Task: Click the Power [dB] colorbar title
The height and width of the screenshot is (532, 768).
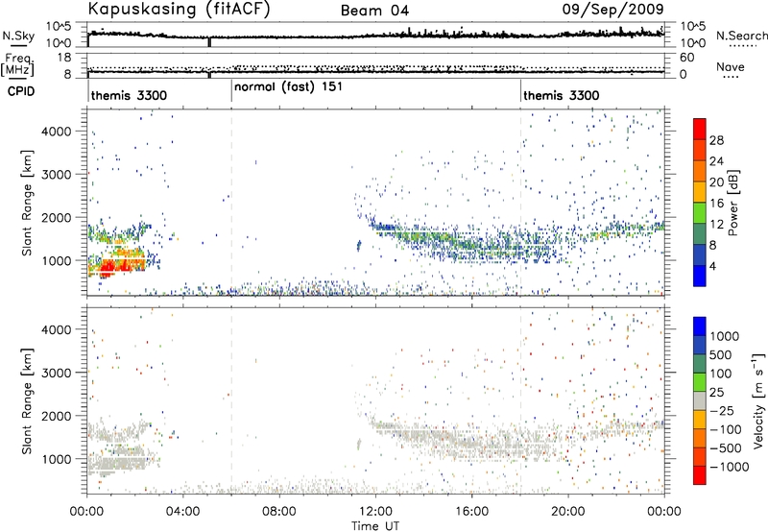Action: (x=733, y=203)
